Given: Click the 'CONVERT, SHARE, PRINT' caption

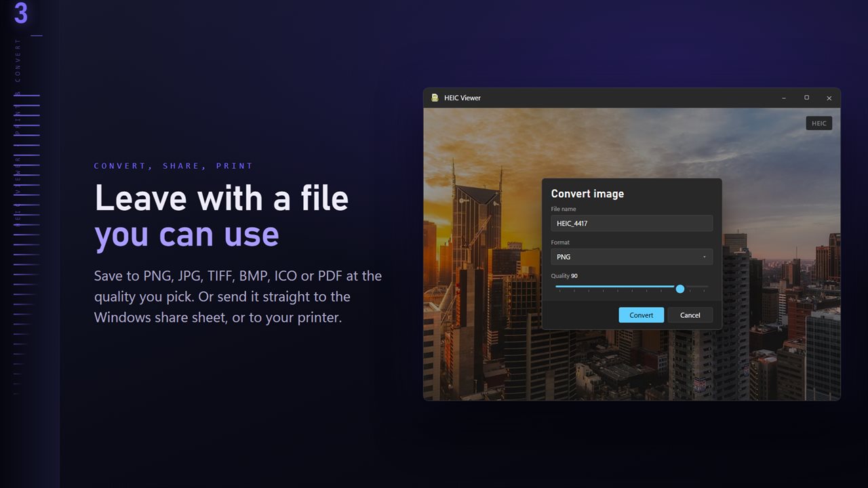Looking at the screenshot, I should [174, 166].
